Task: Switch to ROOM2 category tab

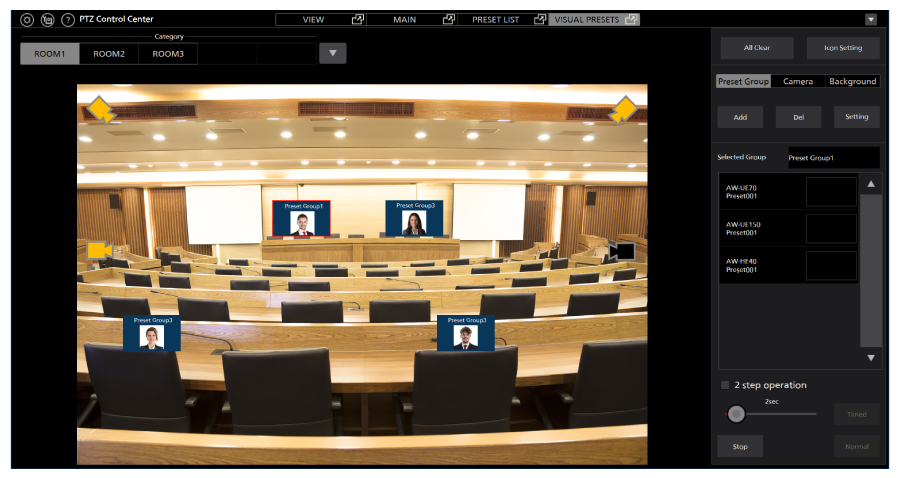Action: 109,54
